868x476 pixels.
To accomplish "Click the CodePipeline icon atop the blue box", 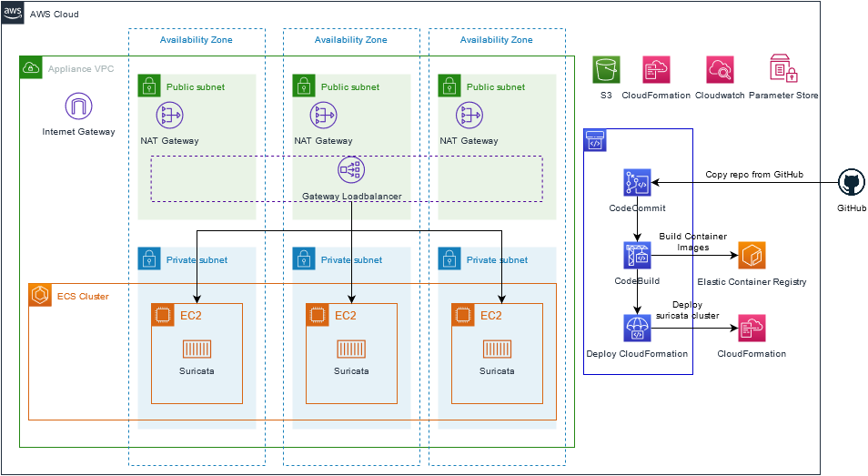I will tap(595, 140).
